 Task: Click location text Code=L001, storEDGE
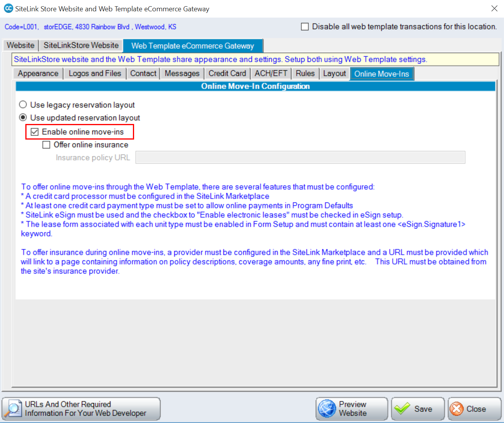point(90,27)
